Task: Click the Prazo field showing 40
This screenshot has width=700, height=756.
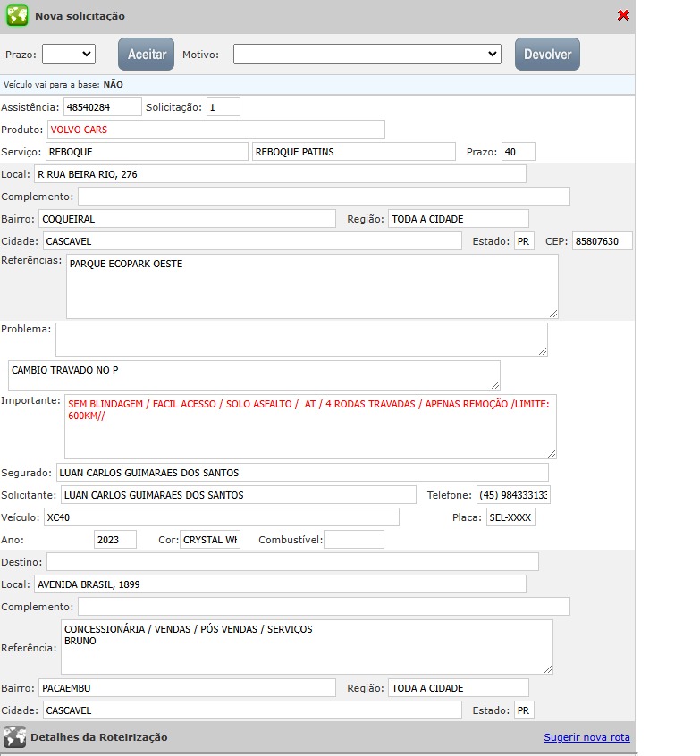Action: (x=519, y=152)
